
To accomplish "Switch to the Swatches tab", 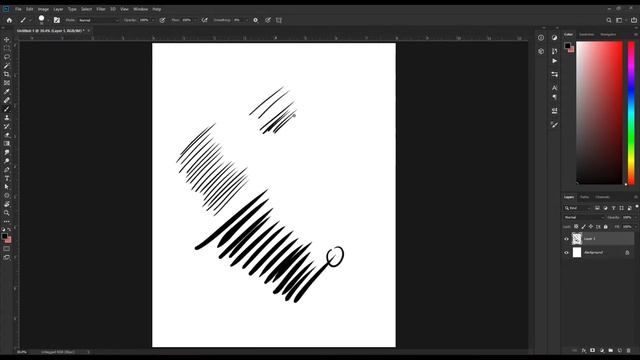I will click(x=587, y=35).
